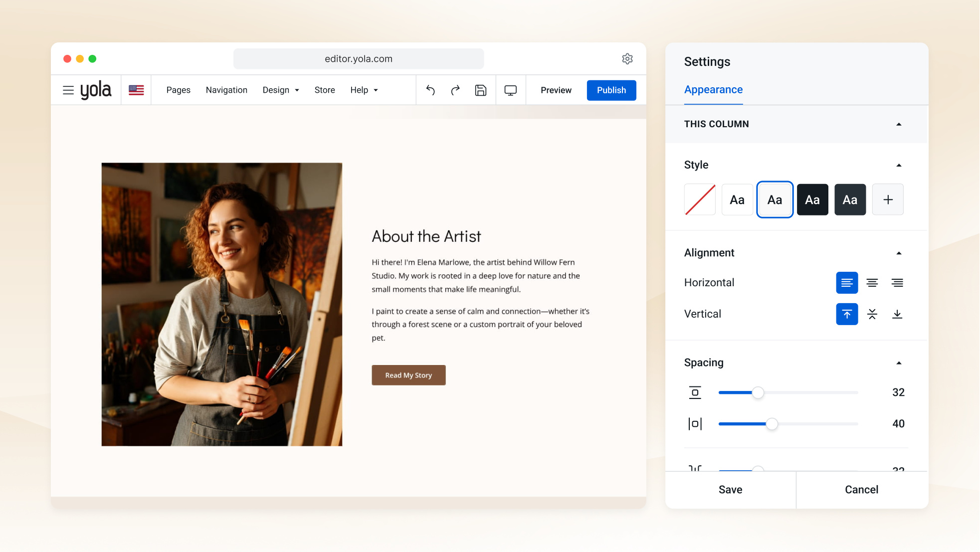Set horizontal alignment to center

(872, 283)
